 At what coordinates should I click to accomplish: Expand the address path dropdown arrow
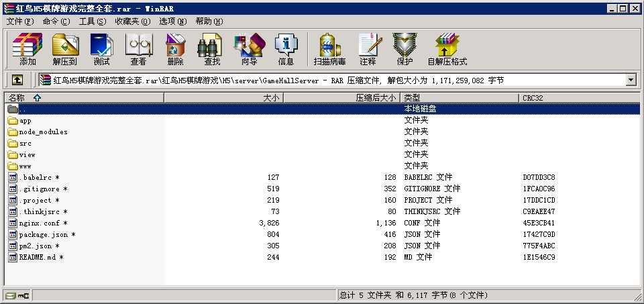pos(631,80)
